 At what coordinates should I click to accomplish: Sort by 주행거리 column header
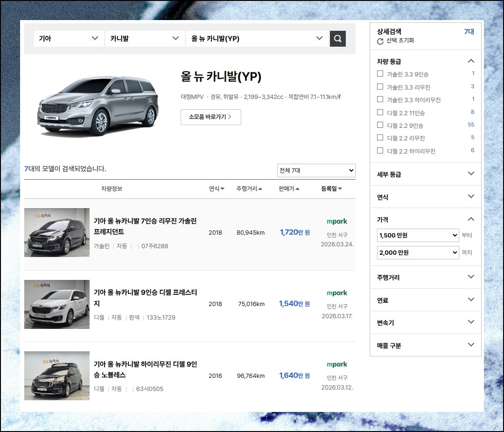pyautogui.click(x=249, y=188)
